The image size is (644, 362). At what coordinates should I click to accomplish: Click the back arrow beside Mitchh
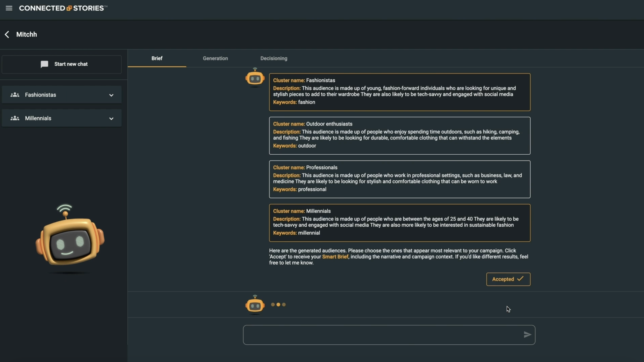(x=7, y=34)
